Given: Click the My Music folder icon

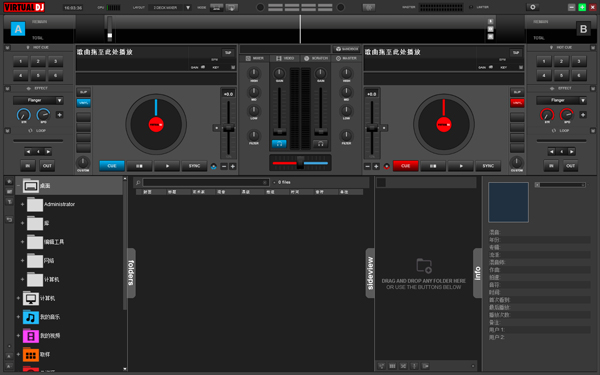Looking at the screenshot, I should (x=31, y=317).
